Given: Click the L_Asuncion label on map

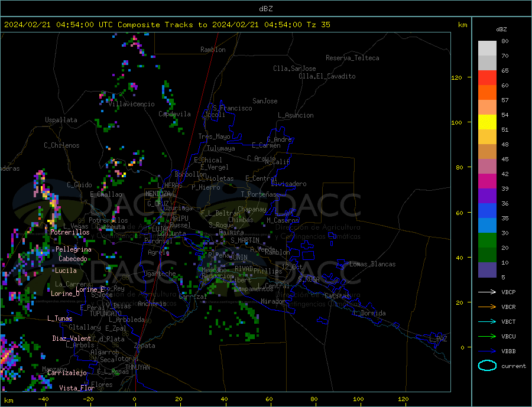Looking at the screenshot, I should point(296,115).
